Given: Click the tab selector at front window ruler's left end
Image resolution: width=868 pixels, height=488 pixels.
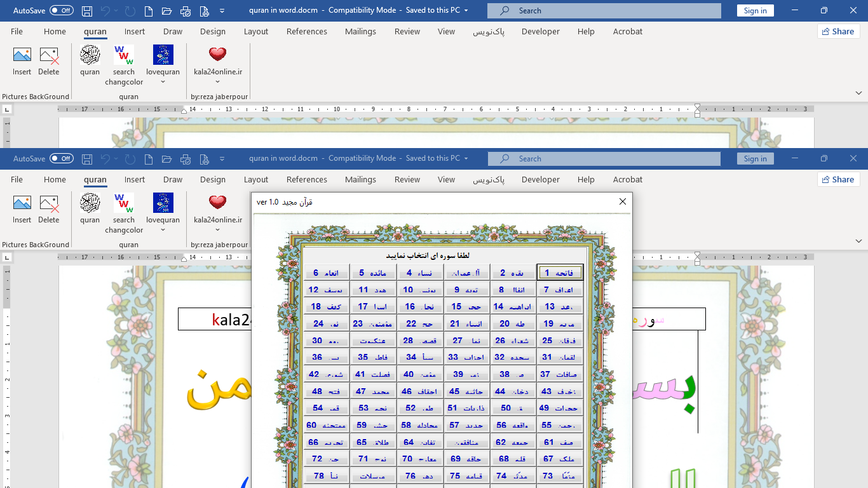Looking at the screenshot, I should click(7, 258).
